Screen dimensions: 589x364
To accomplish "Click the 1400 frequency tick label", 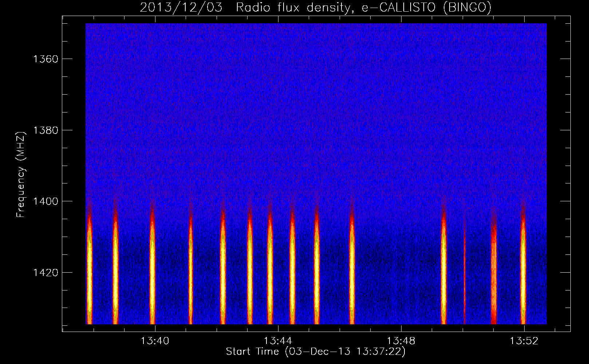I will point(46,201).
